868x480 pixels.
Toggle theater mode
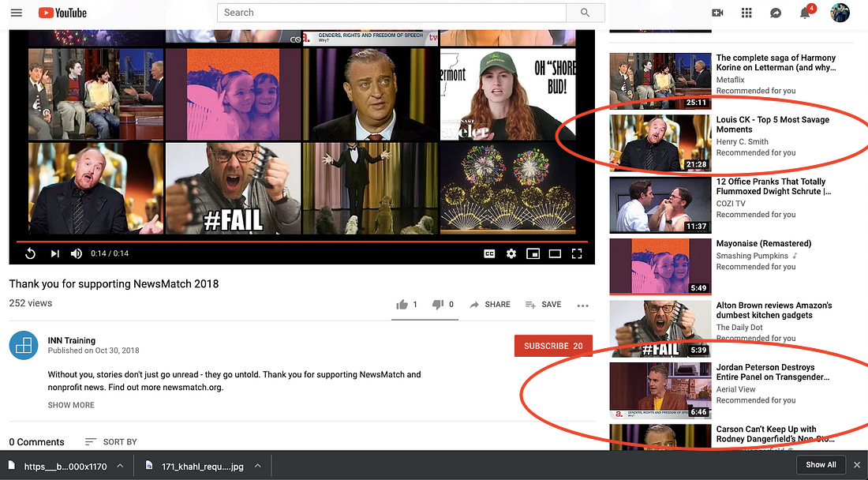pos(555,253)
